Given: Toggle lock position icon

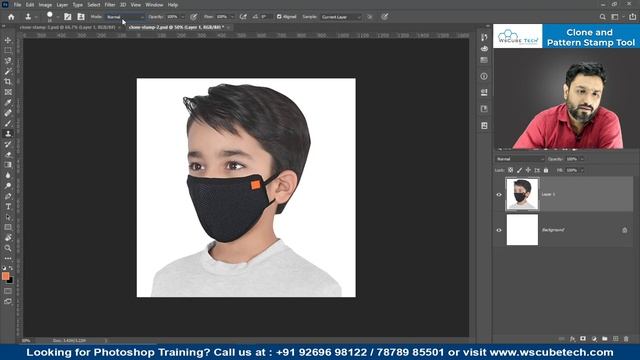Looking at the screenshot, I should coord(528,170).
